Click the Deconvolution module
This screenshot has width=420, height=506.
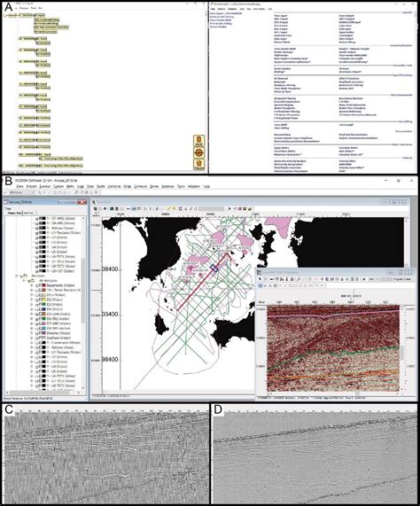point(283,135)
